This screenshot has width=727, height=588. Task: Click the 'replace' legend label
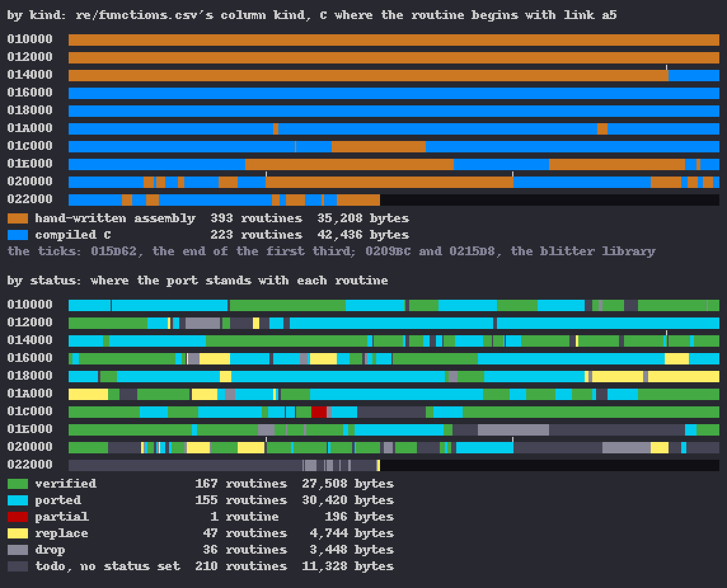click(62, 533)
